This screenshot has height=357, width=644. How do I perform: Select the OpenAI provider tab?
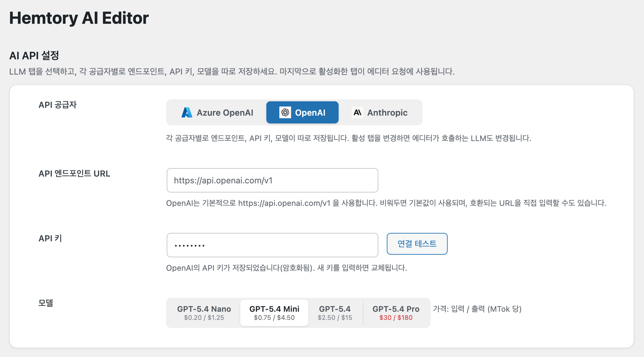coord(302,112)
